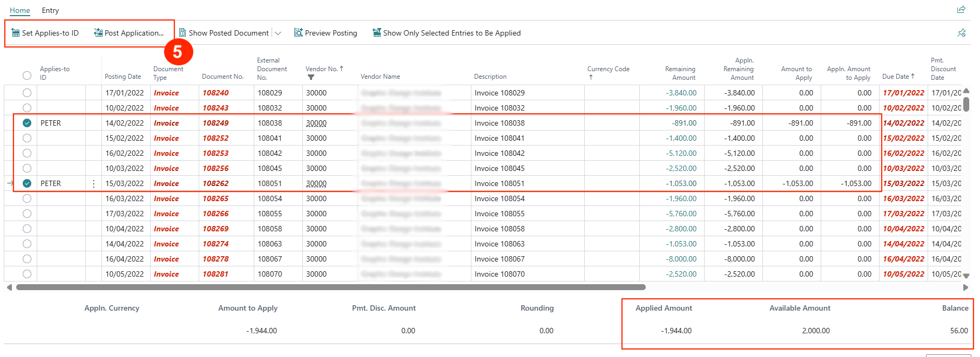
Task: Open document number 108253 link
Action: (215, 153)
